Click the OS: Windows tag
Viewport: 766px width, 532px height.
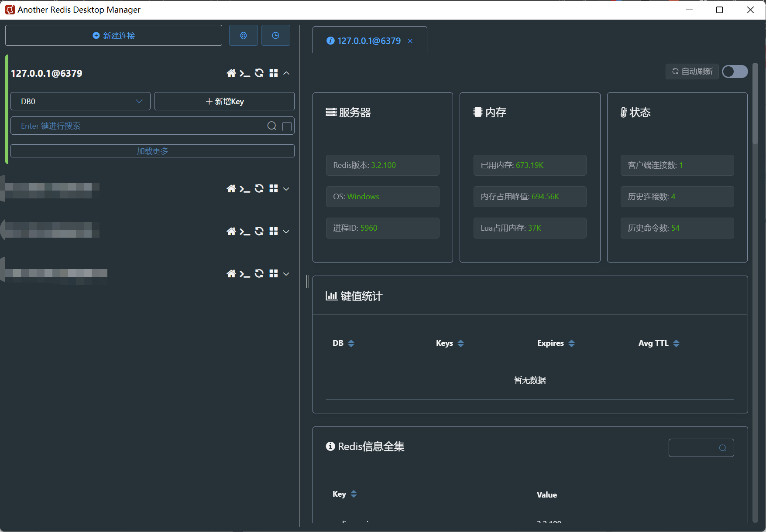[x=383, y=197]
